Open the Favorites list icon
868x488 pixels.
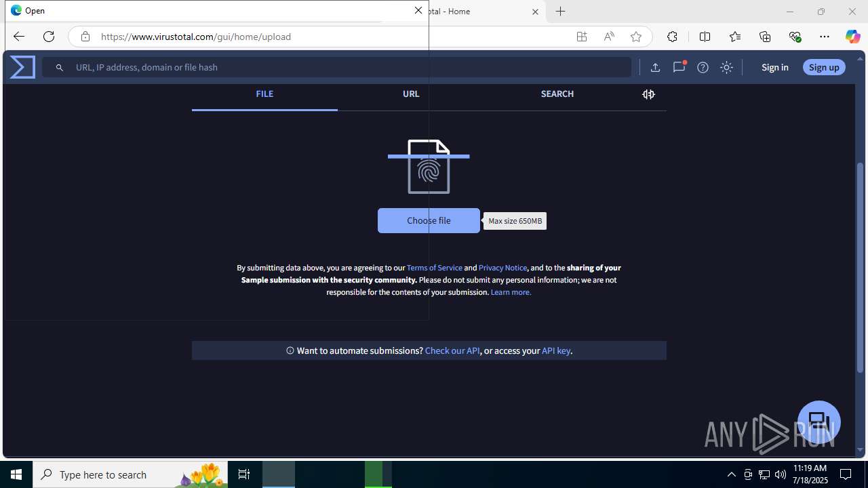(x=735, y=37)
